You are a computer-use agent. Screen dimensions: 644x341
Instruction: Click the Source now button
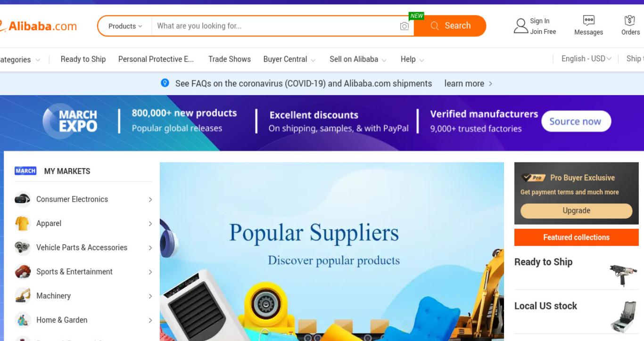coord(575,122)
